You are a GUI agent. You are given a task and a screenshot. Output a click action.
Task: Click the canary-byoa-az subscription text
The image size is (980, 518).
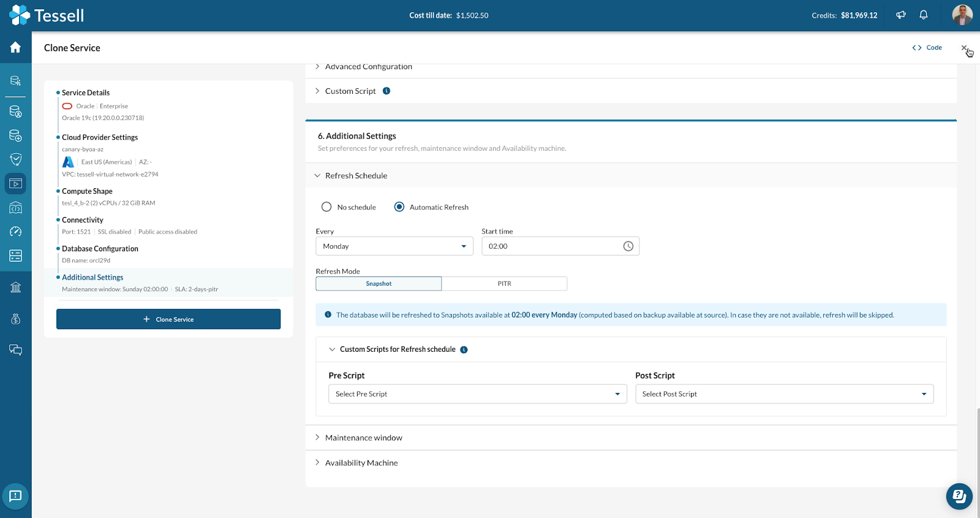click(x=83, y=149)
